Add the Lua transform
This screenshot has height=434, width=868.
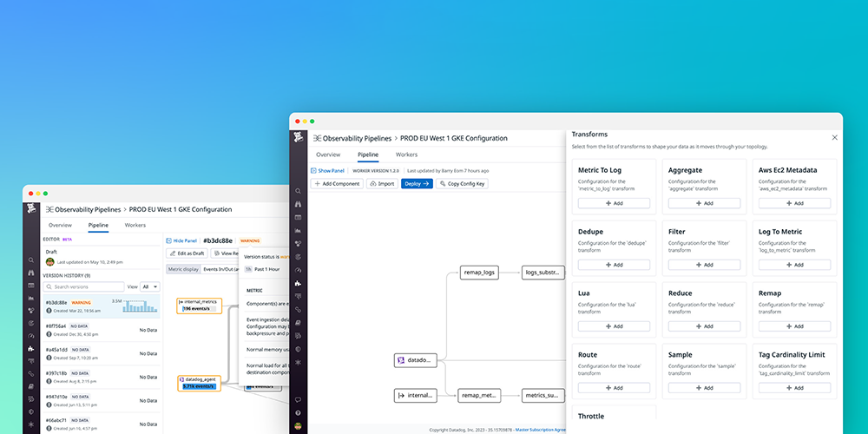tap(614, 326)
